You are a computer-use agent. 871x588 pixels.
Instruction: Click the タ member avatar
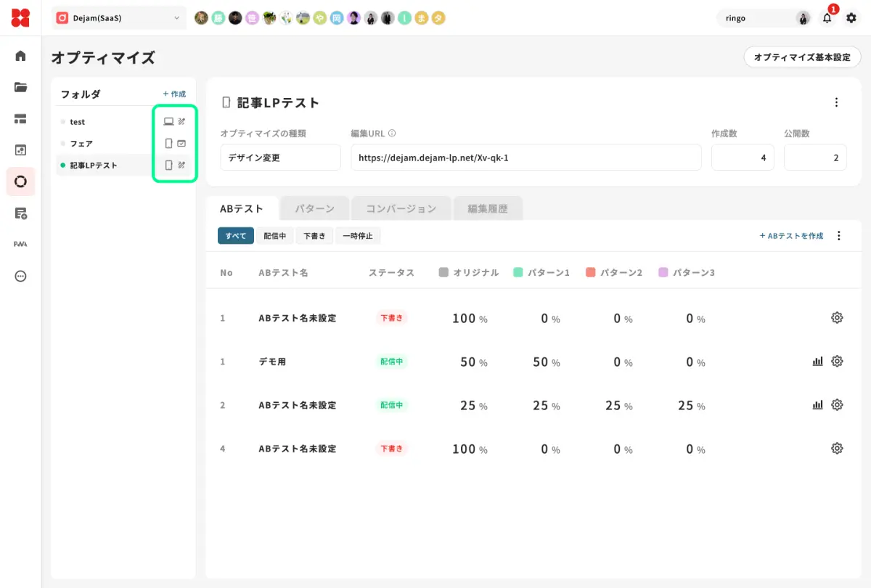pyautogui.click(x=438, y=18)
